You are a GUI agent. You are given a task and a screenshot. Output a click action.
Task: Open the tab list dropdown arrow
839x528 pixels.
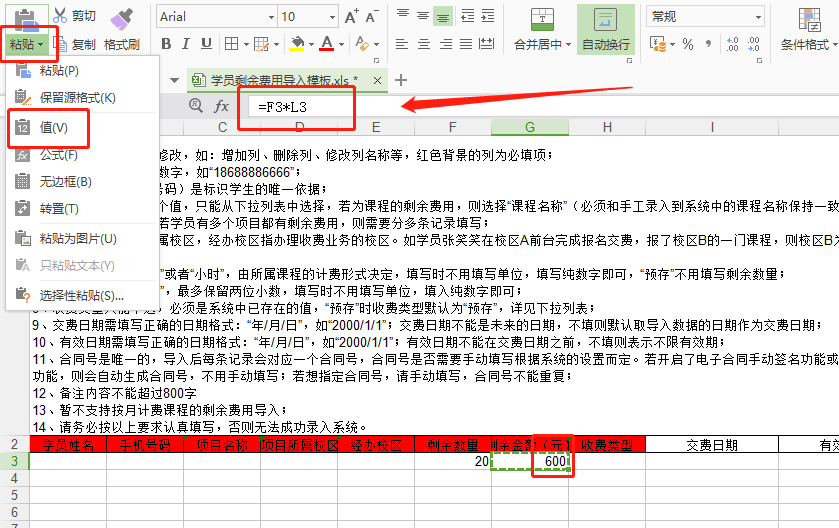coord(174,80)
